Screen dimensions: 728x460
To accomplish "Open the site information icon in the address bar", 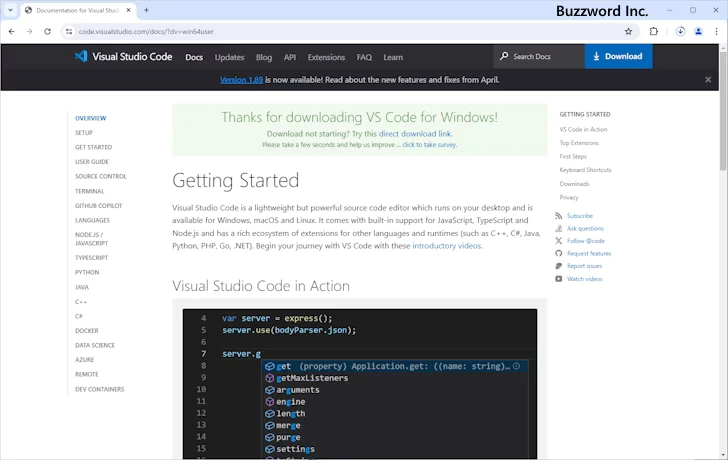I will click(69, 32).
